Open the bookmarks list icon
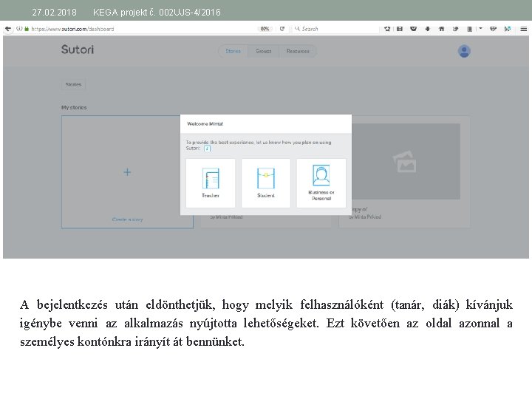Image resolution: width=532 pixels, height=399 pixels. (x=400, y=29)
